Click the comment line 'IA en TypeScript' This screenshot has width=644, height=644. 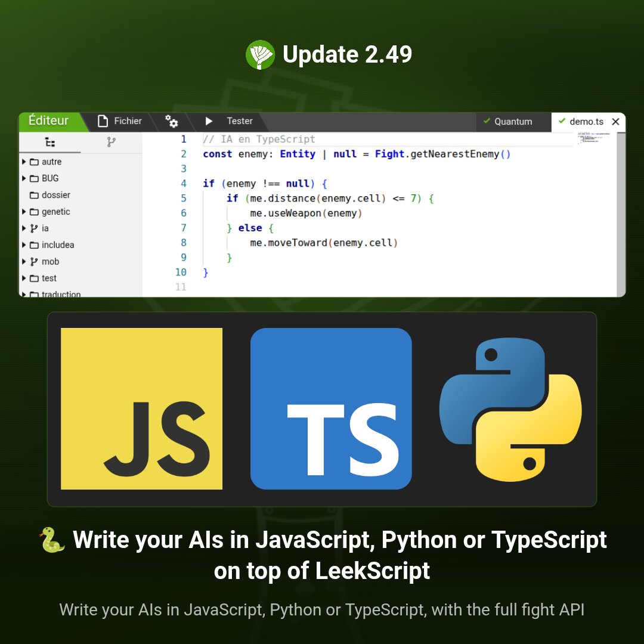[x=259, y=139]
